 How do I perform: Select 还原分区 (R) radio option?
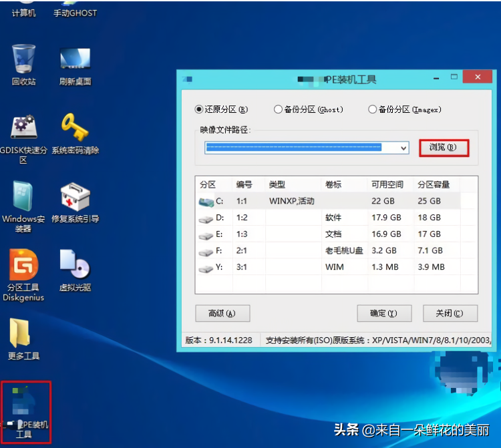tap(221, 109)
